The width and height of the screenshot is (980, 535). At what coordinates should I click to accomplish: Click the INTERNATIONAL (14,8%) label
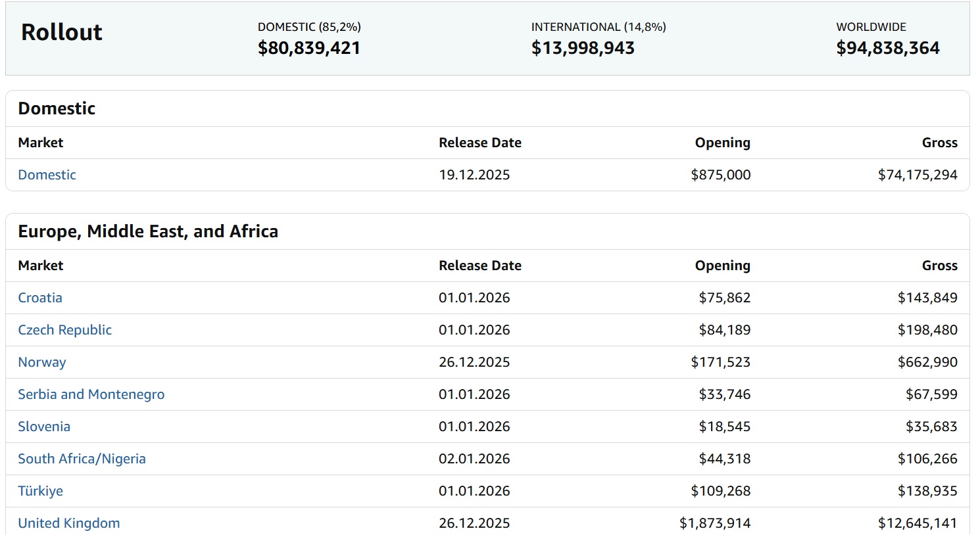(x=599, y=27)
